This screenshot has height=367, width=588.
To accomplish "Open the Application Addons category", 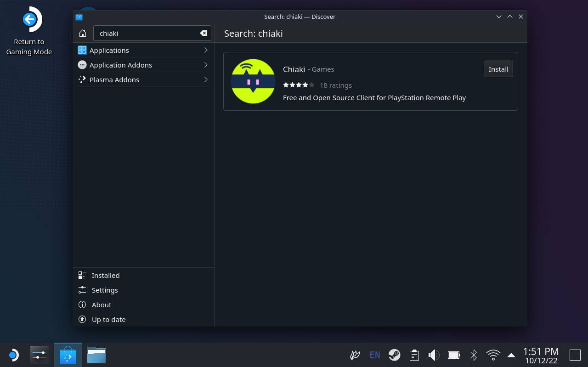I will pyautogui.click(x=143, y=65).
